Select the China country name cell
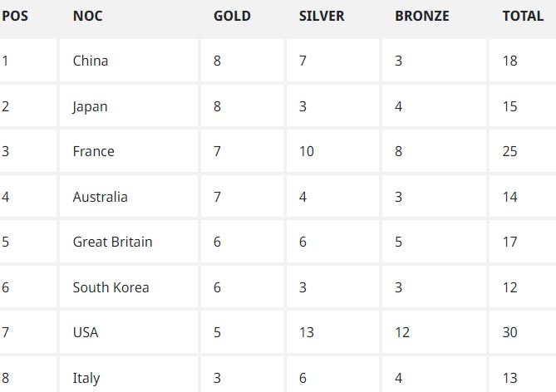556x392 pixels. pos(91,61)
